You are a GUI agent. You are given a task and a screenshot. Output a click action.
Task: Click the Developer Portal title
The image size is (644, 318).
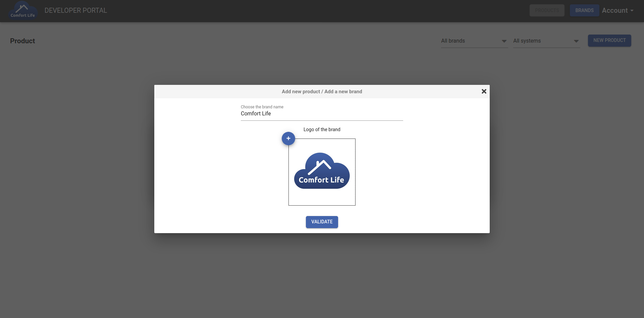point(76,11)
